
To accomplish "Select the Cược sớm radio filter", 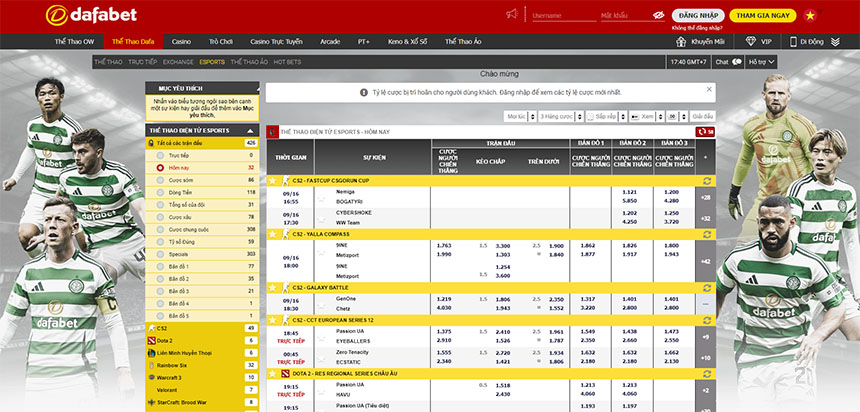I will tap(159, 180).
